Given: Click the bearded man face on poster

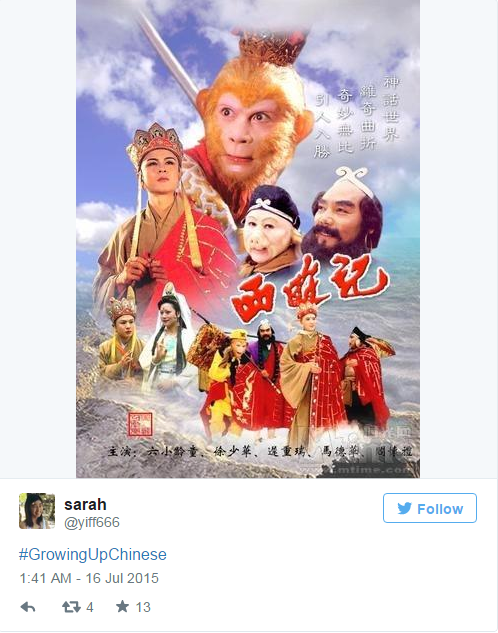Looking at the screenshot, I should point(343,220).
